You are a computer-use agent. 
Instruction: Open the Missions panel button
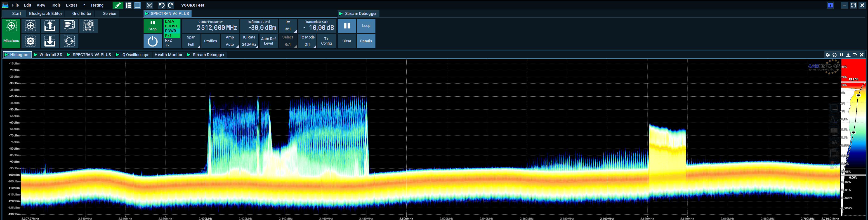(11, 33)
